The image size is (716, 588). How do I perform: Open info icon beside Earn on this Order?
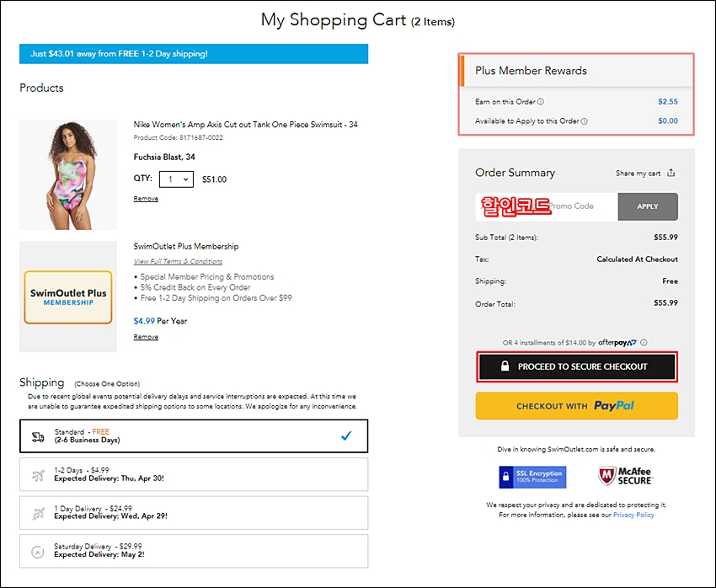click(x=541, y=102)
